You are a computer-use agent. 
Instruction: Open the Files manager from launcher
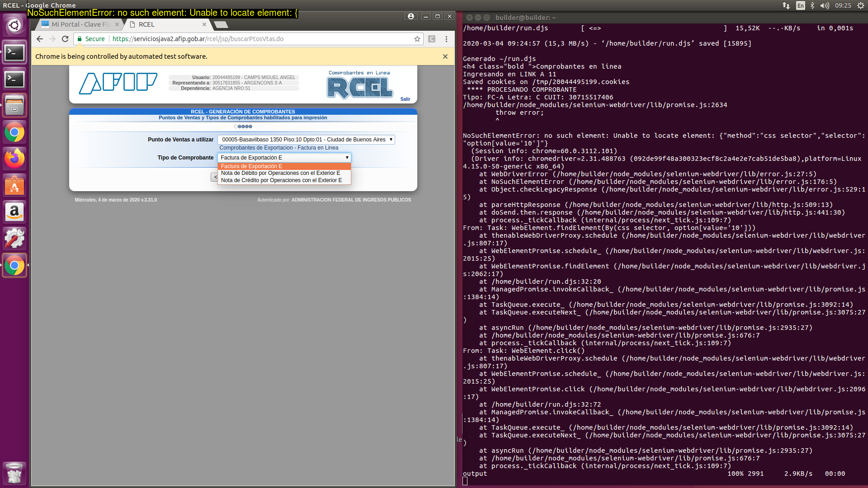click(14, 106)
